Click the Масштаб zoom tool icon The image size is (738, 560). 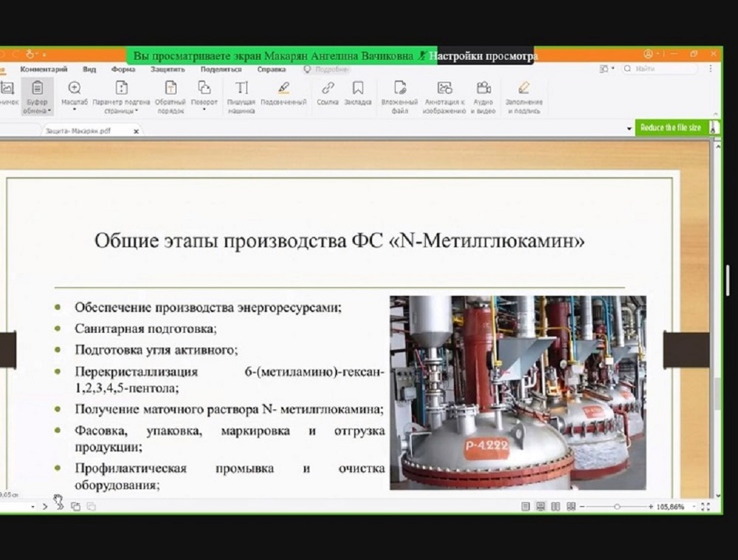click(74, 89)
